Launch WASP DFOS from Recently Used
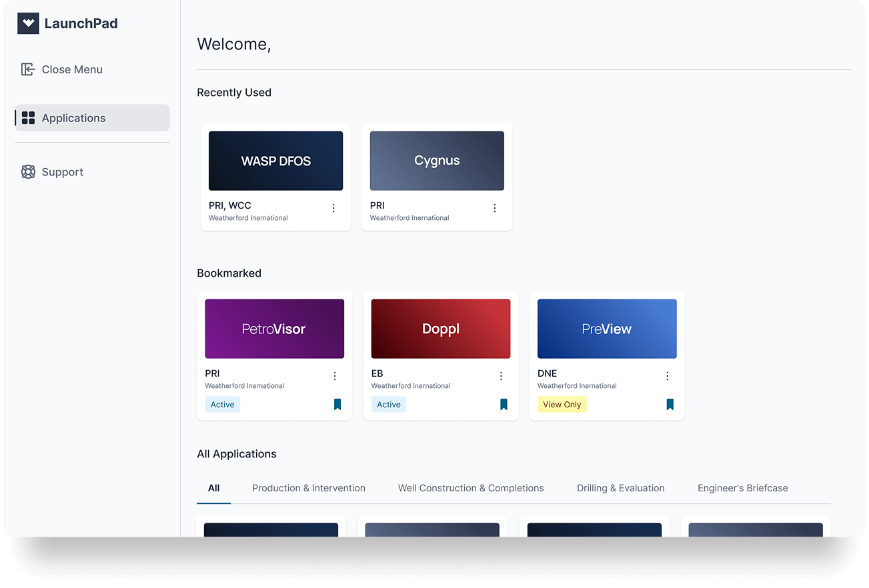 click(275, 161)
